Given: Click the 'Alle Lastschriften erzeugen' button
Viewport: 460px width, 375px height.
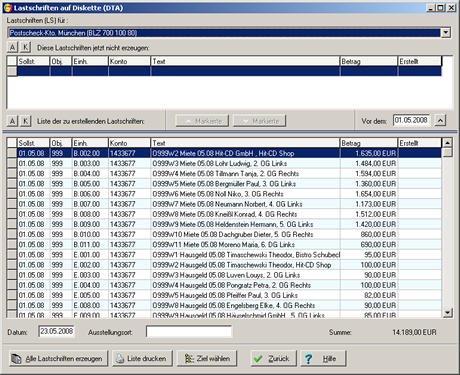Looking at the screenshot, I should point(59,359).
